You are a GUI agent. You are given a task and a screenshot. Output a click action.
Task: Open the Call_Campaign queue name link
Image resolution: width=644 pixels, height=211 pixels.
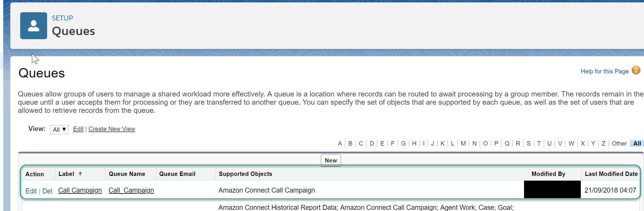point(131,190)
